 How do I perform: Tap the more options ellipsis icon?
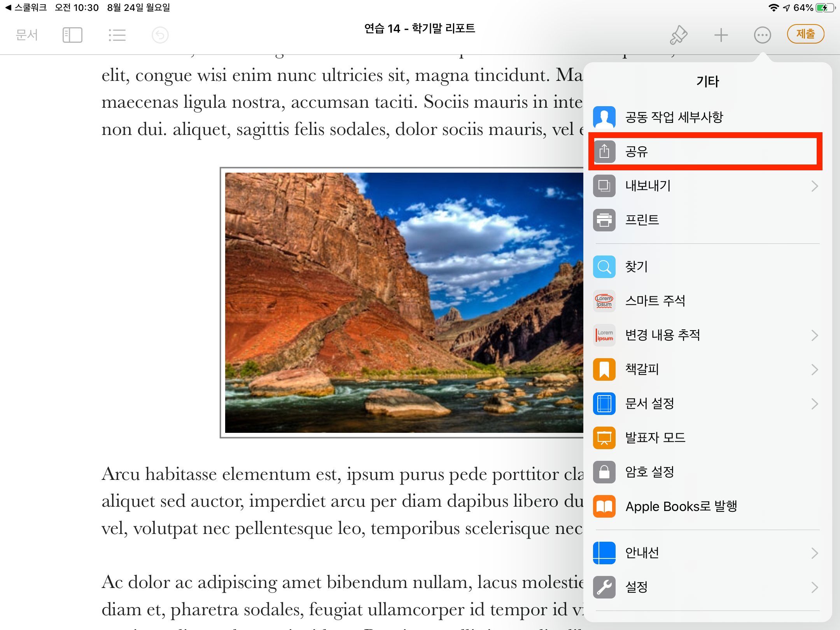tap(762, 35)
